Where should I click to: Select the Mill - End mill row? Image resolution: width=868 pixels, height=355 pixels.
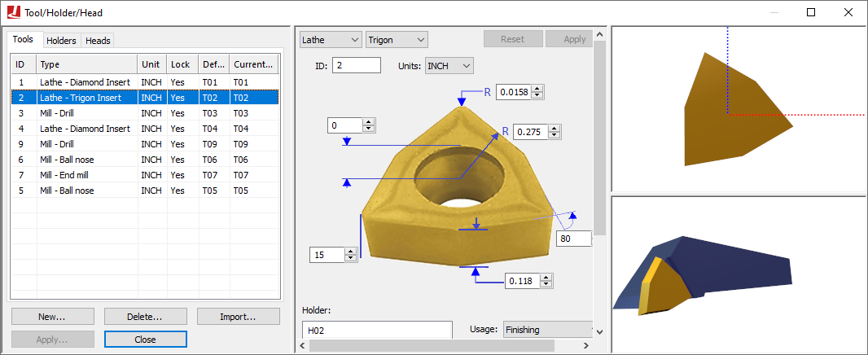pos(145,175)
